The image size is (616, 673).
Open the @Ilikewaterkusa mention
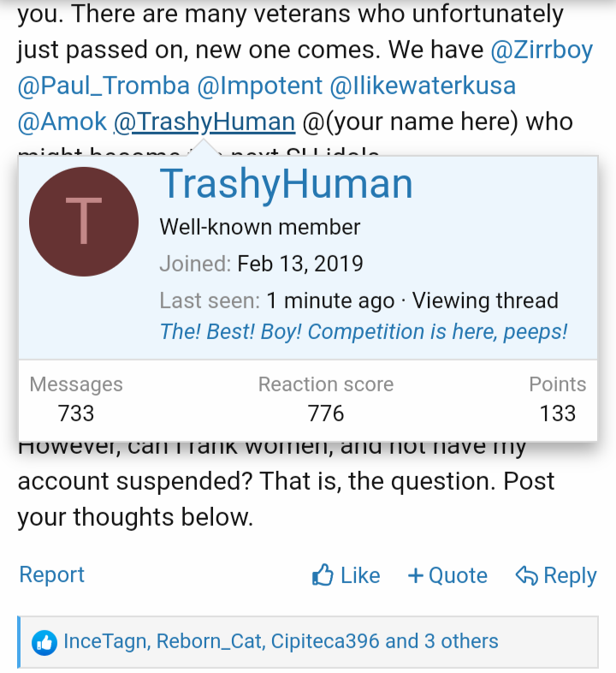coord(423,86)
